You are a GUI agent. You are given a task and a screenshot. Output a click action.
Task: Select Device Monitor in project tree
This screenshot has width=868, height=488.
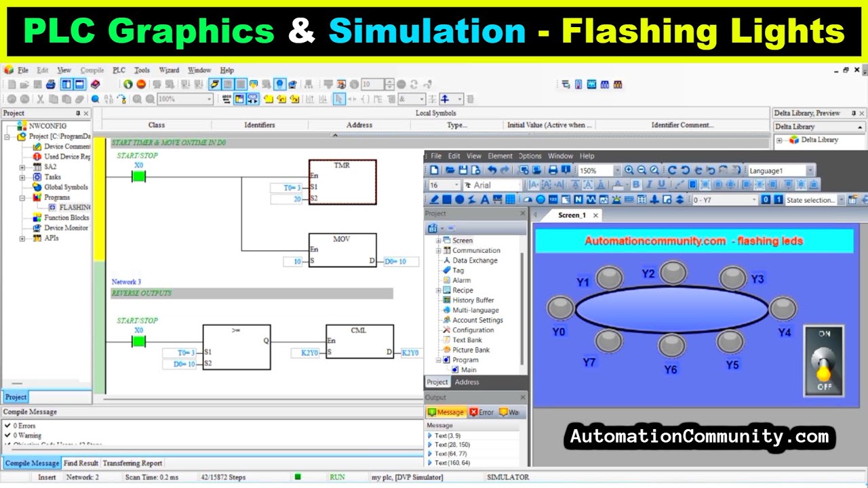point(66,228)
